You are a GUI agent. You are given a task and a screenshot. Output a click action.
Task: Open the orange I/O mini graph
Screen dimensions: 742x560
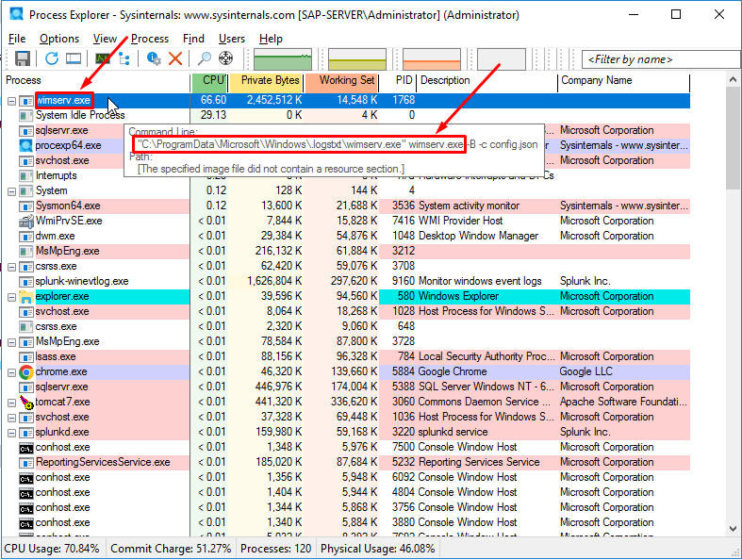(x=432, y=59)
